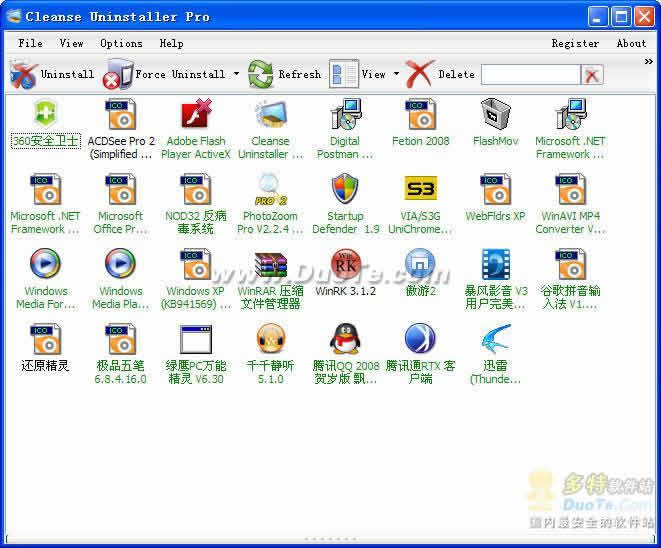Viewport: 661px width, 548px height.
Task: Select 傲游2 browser icon
Action: (420, 263)
